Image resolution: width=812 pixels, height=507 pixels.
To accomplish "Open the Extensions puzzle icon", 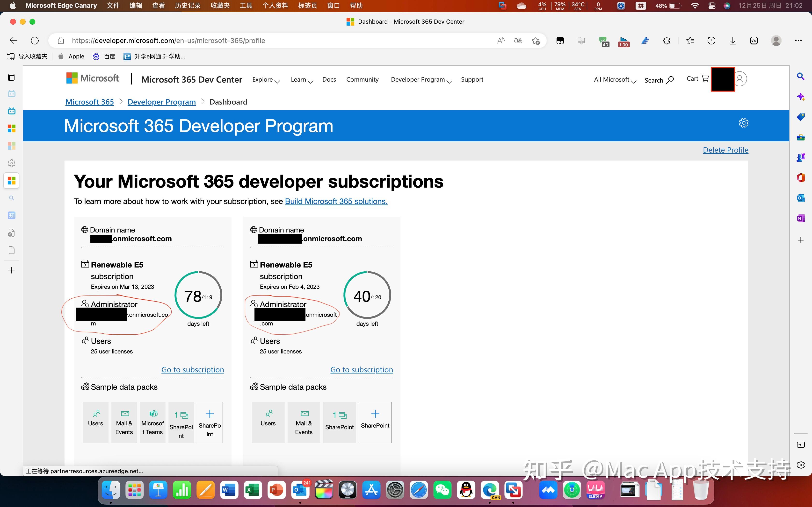I will point(666,41).
